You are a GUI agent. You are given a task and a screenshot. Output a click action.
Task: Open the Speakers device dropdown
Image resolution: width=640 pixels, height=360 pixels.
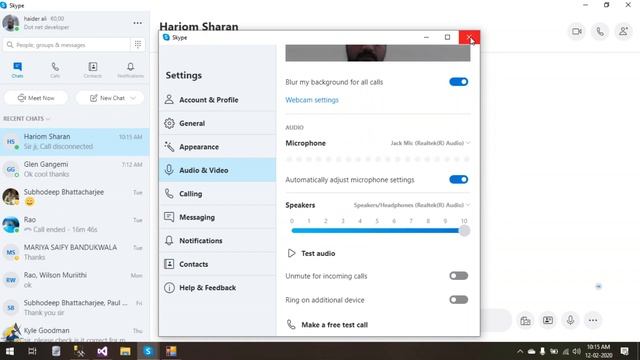coord(412,205)
